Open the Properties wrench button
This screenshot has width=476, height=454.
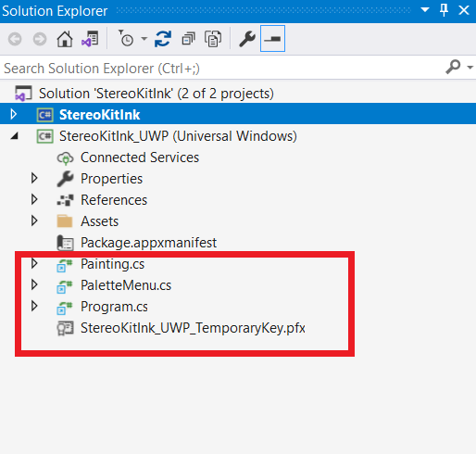(x=247, y=39)
